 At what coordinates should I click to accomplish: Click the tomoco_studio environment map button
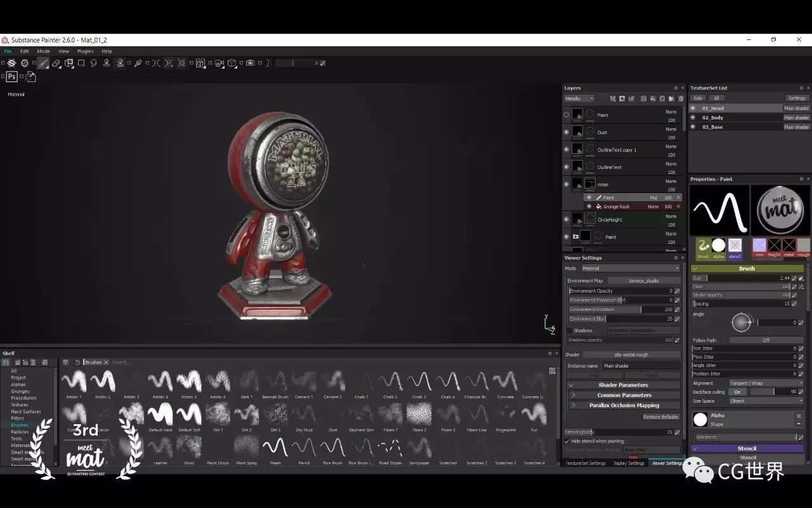point(643,281)
